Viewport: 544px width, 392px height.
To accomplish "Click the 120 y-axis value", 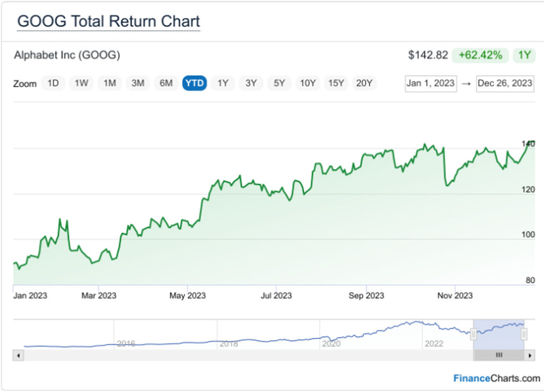I will tap(528, 190).
